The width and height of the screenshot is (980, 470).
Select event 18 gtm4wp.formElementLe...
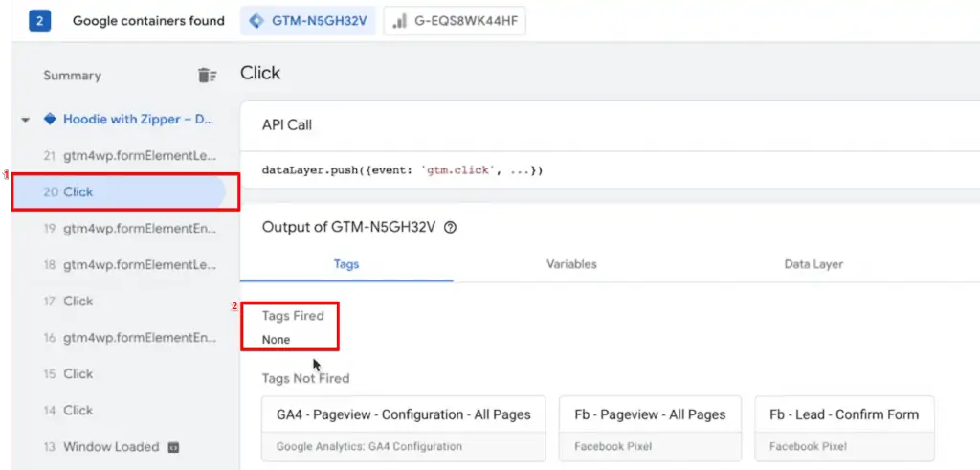coord(130,264)
